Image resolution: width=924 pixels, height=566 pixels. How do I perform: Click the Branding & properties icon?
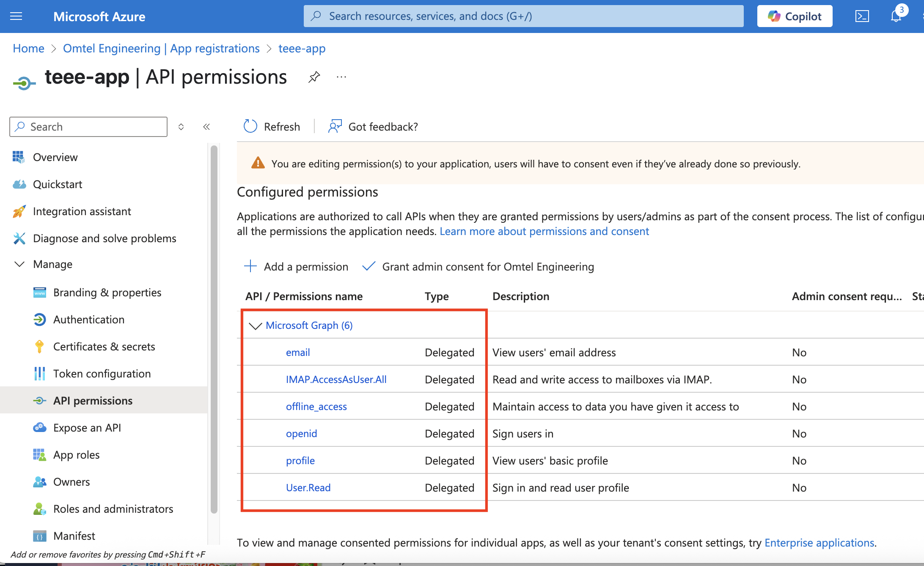click(40, 293)
